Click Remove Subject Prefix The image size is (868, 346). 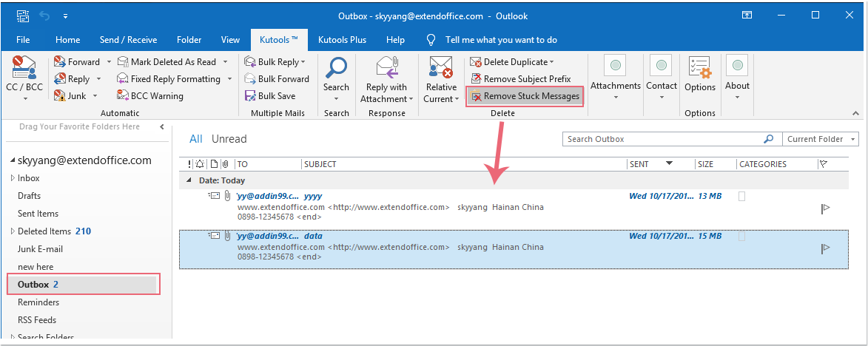pyautogui.click(x=520, y=79)
